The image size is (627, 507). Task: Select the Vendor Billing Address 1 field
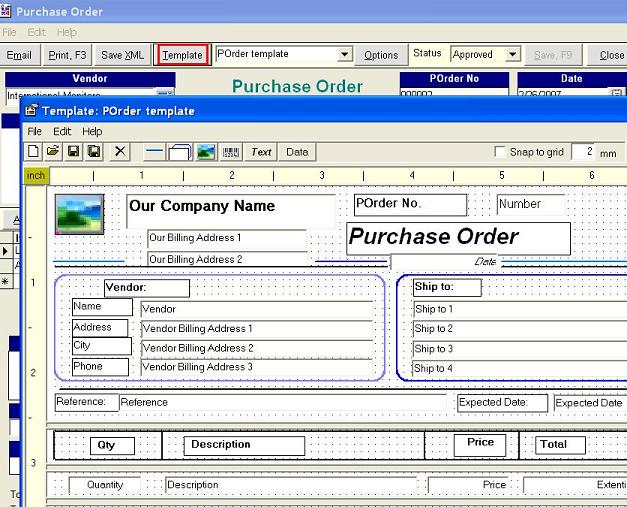click(x=257, y=329)
